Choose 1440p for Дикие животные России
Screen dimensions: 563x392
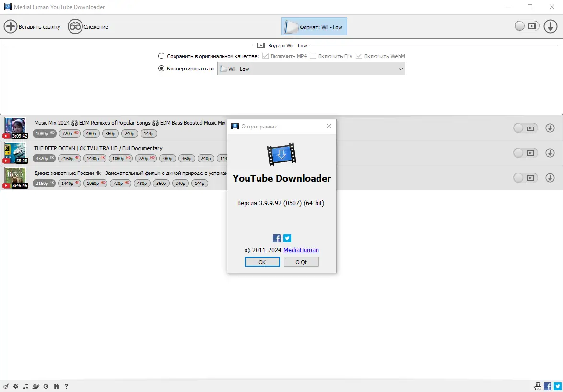[70, 183]
